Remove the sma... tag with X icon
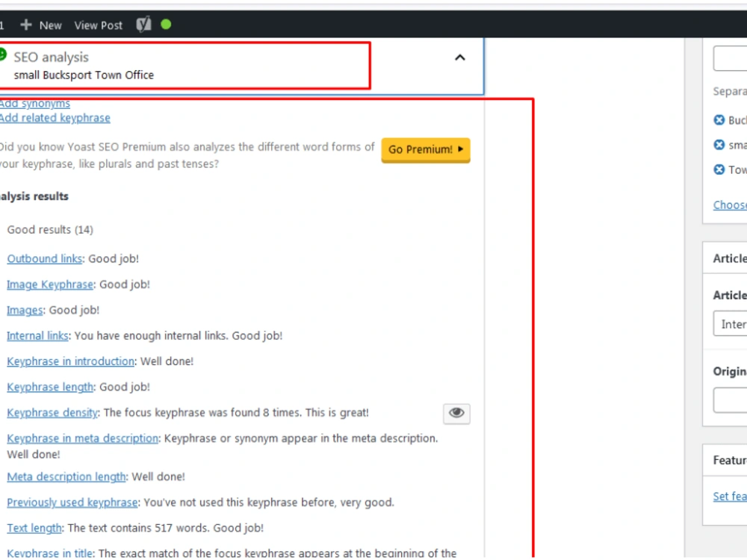The width and height of the screenshot is (747, 560). [719, 145]
